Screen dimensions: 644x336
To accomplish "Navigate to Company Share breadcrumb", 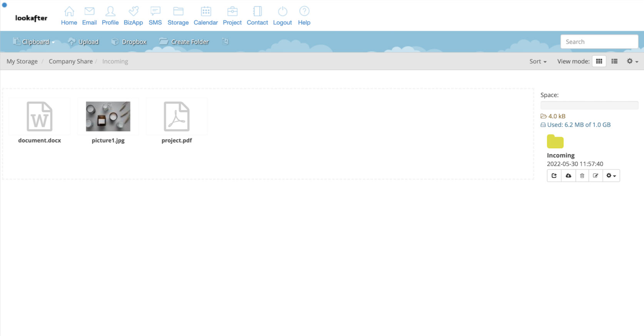I will click(70, 61).
